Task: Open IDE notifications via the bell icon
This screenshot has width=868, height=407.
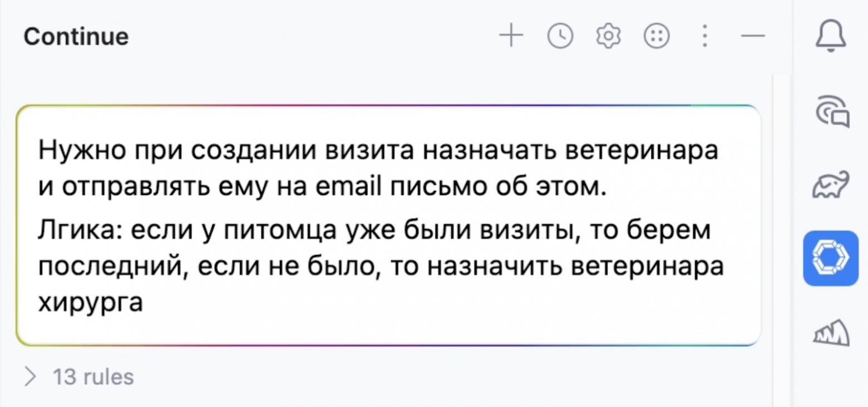Action: coord(830,36)
